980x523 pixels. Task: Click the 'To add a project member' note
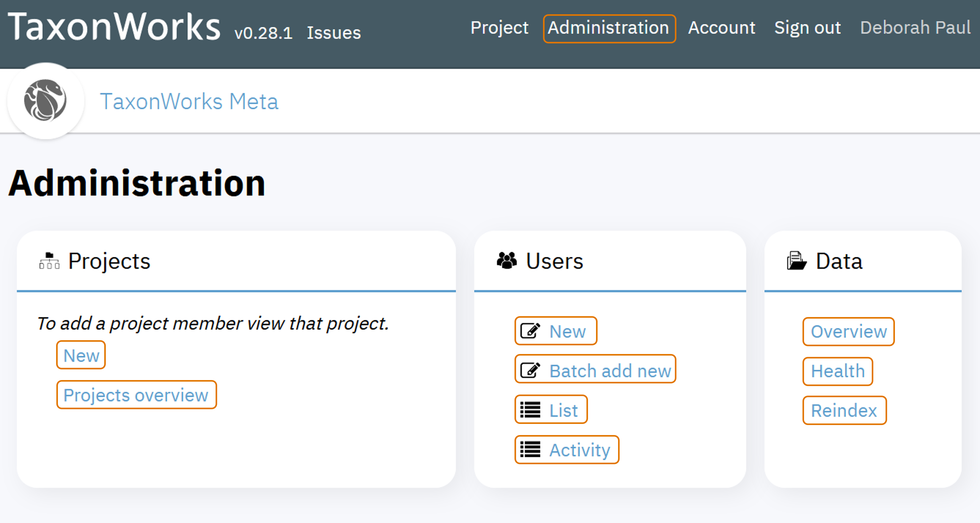[213, 324]
